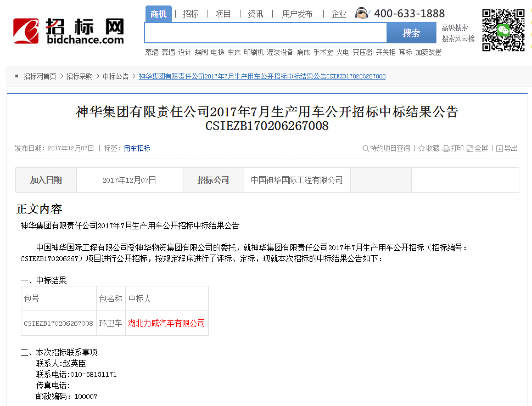Click 中国神华国际工程有限公司 in the info table
Image resolution: width=532 pixels, height=406 pixels.
(297, 180)
